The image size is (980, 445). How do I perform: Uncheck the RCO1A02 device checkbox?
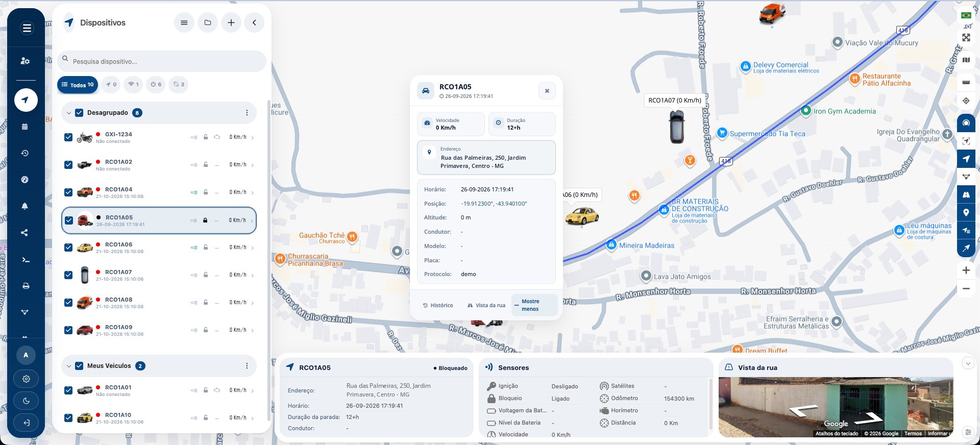tap(68, 165)
